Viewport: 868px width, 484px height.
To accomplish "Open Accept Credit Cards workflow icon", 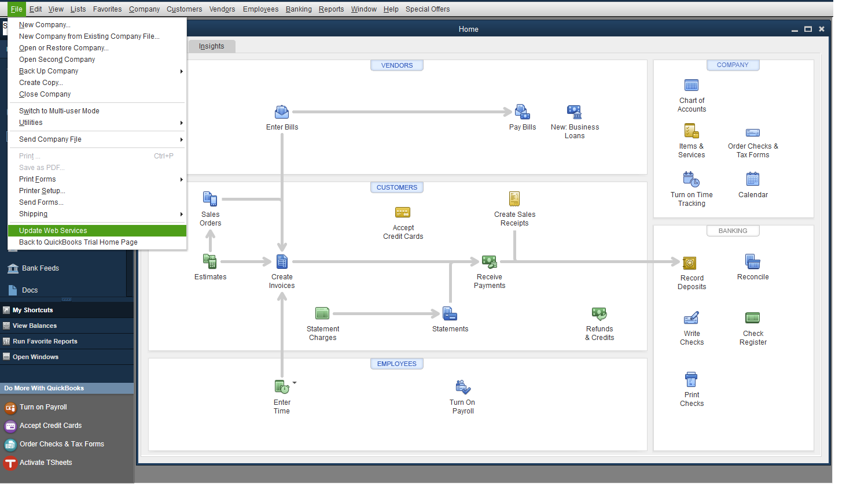I will (x=403, y=212).
